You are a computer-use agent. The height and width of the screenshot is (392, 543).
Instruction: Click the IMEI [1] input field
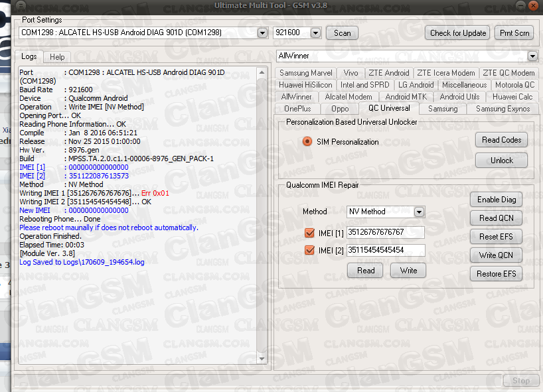click(x=386, y=232)
